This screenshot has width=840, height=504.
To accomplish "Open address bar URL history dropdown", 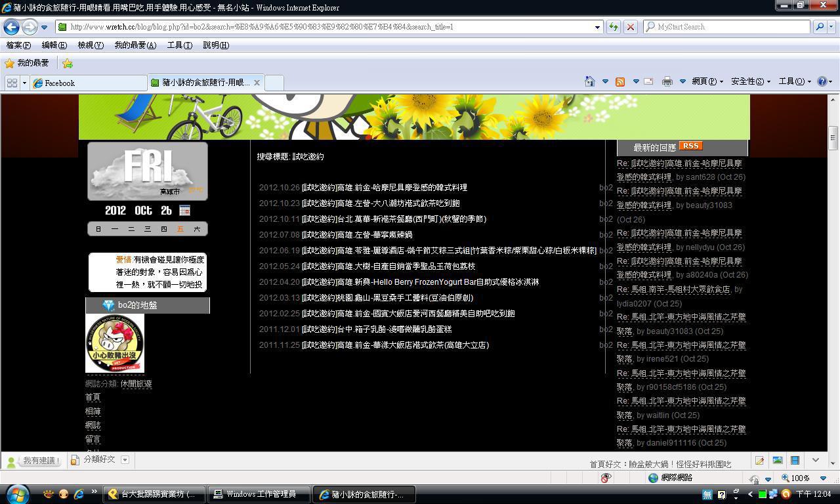I will coord(597,27).
